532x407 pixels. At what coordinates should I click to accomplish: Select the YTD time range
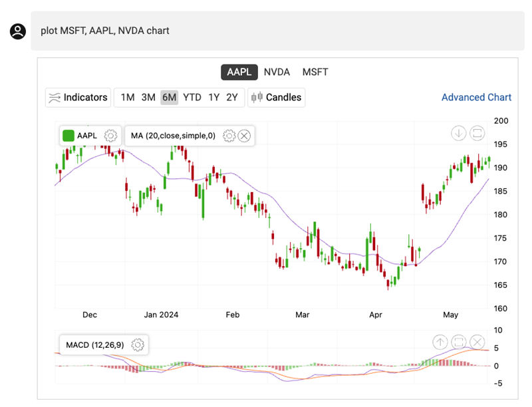tap(192, 97)
